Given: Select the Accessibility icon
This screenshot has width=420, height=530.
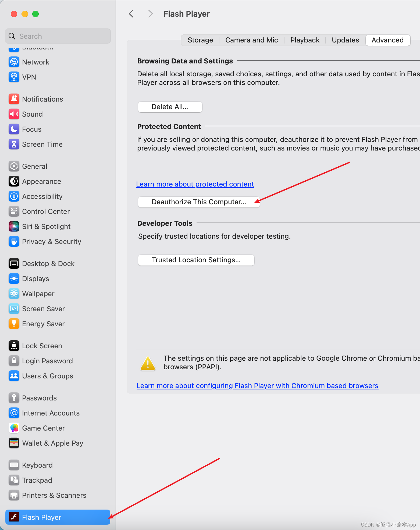Looking at the screenshot, I should click(x=14, y=196).
